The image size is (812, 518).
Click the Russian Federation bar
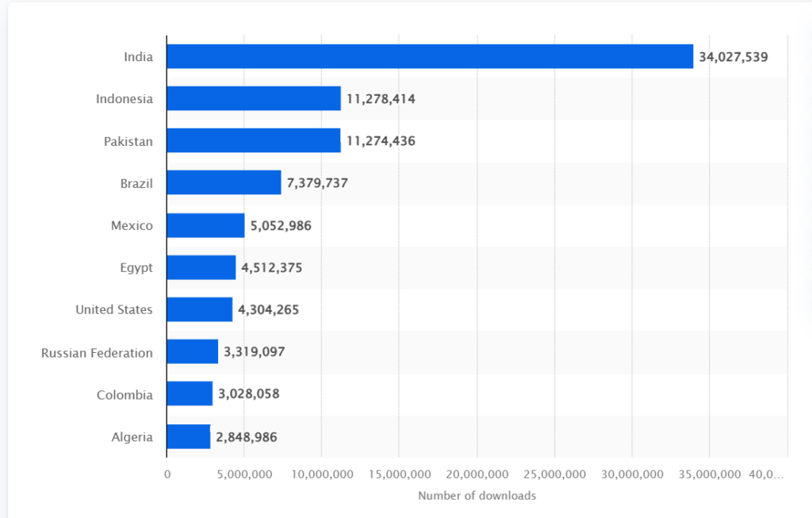192,351
